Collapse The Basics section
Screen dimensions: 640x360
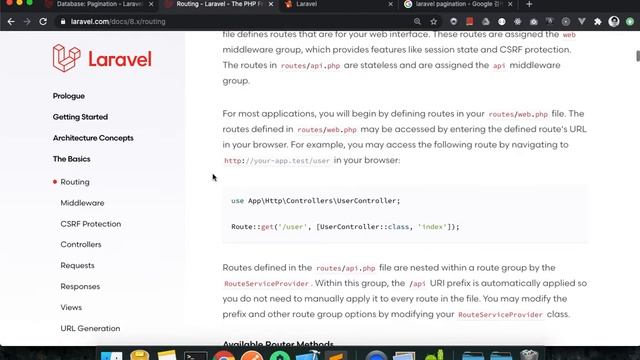(x=71, y=159)
